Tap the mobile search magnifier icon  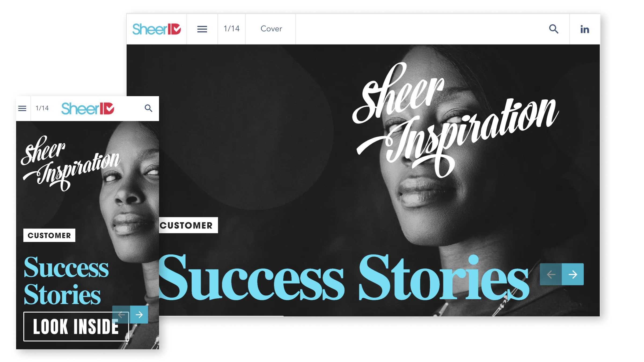[x=148, y=108]
